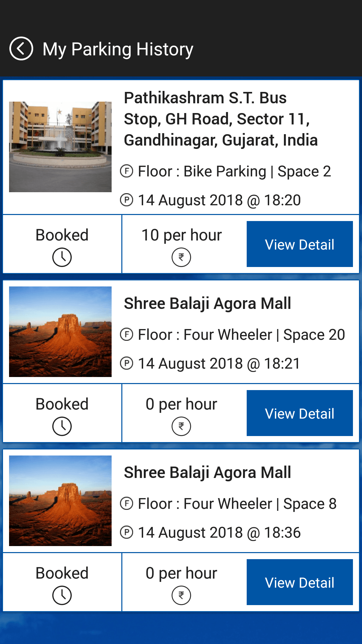The height and width of the screenshot is (644, 362).
Task: Tap the back arrow icon
Action: (21, 49)
